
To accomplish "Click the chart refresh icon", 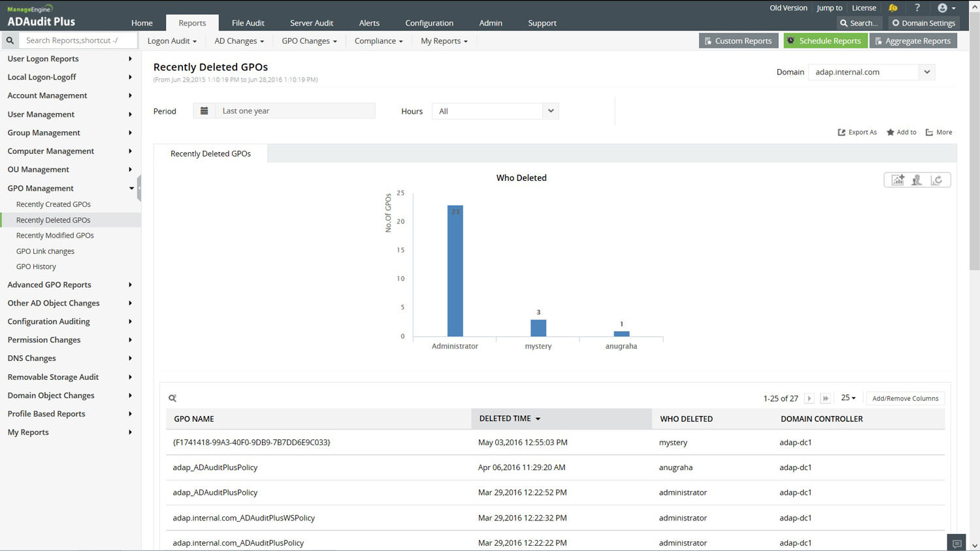I will tap(937, 180).
